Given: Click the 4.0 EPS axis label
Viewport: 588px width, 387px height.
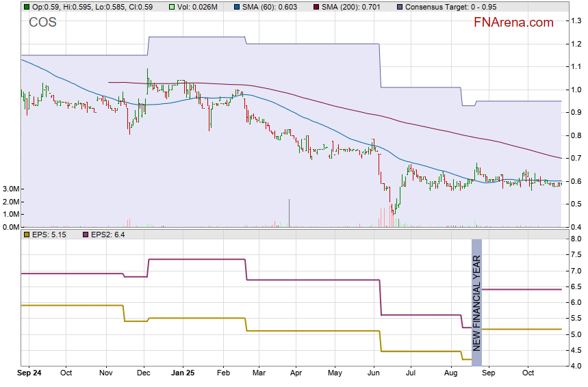Looking at the screenshot, I should [x=576, y=366].
